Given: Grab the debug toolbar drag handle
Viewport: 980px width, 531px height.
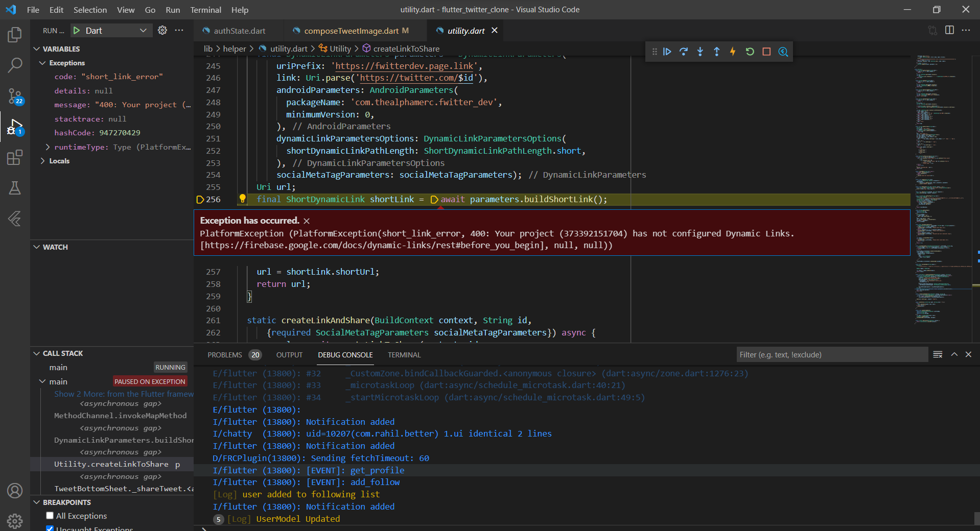Looking at the screenshot, I should tap(655, 52).
